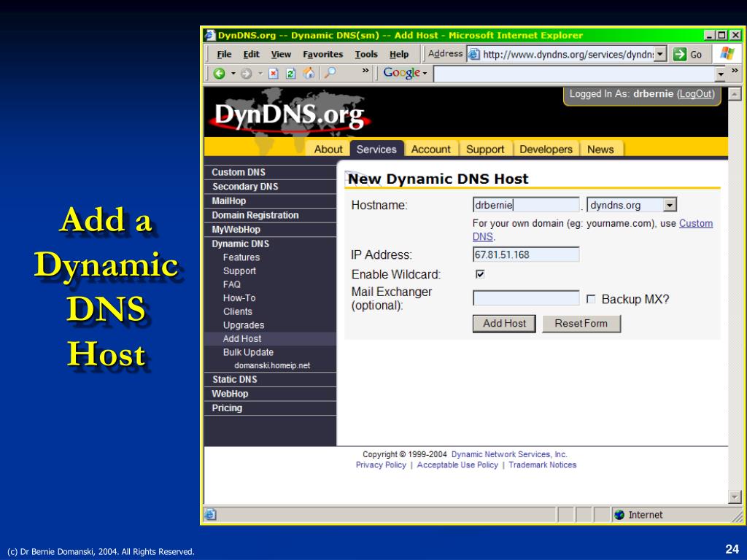Viewport: 747px width, 560px height.
Task: Click the Internet Explorer icon in the title bar
Action: click(x=210, y=35)
